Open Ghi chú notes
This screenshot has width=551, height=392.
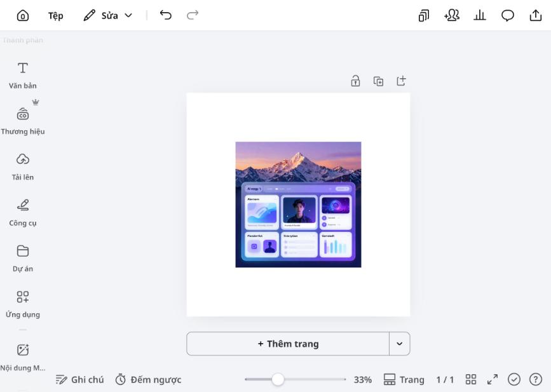tap(79, 379)
